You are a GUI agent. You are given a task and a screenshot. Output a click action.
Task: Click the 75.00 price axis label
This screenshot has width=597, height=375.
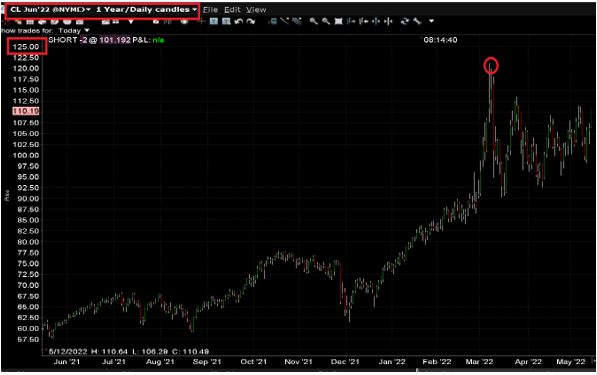(28, 263)
